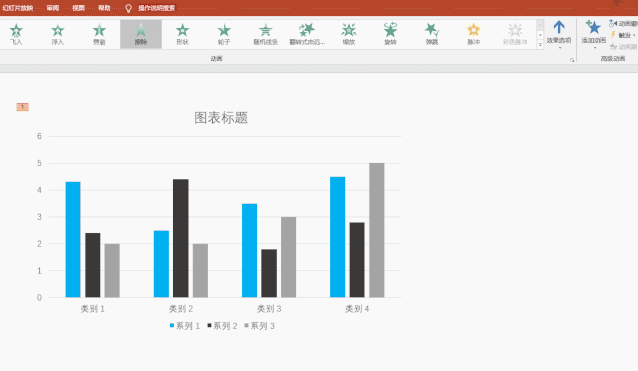Expand the animation gallery with the bottom arrow
The height and width of the screenshot is (371, 638).
[x=540, y=45]
